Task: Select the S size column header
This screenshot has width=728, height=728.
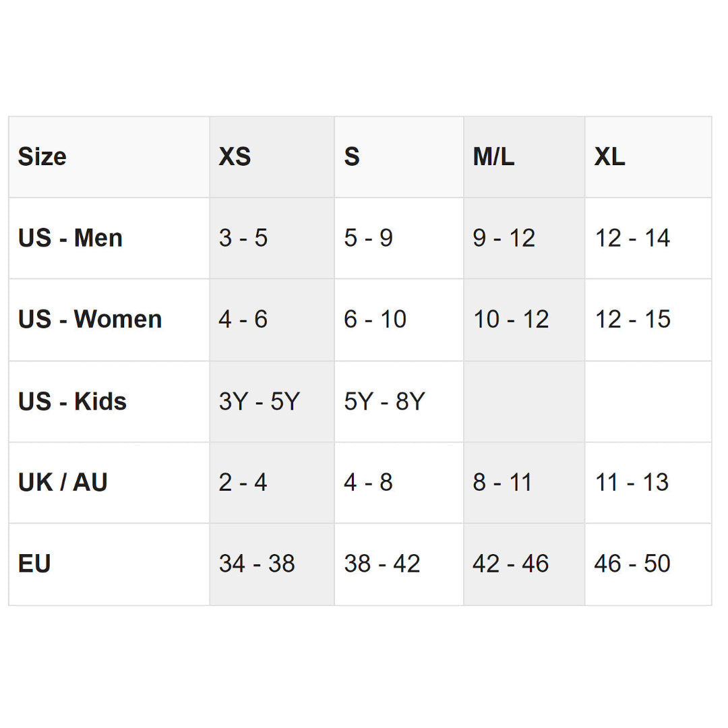Action: click(x=352, y=157)
